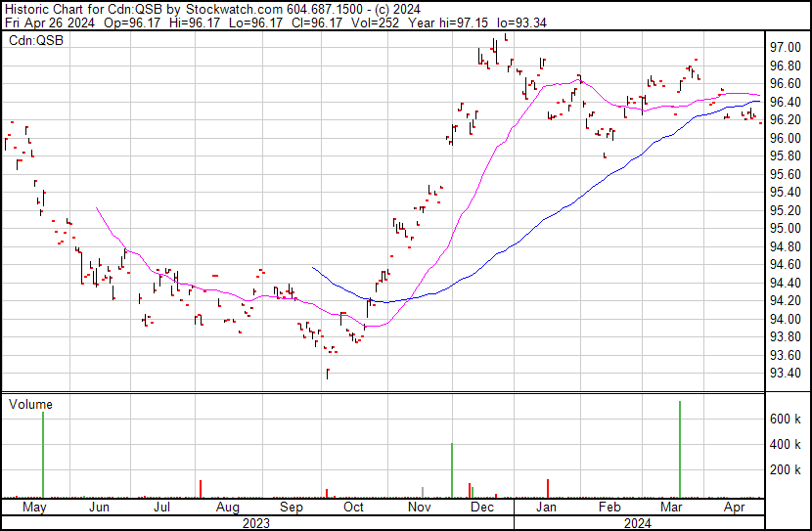The width and height of the screenshot is (812, 531).
Task: Click the Jan month label
Action: [x=546, y=508]
